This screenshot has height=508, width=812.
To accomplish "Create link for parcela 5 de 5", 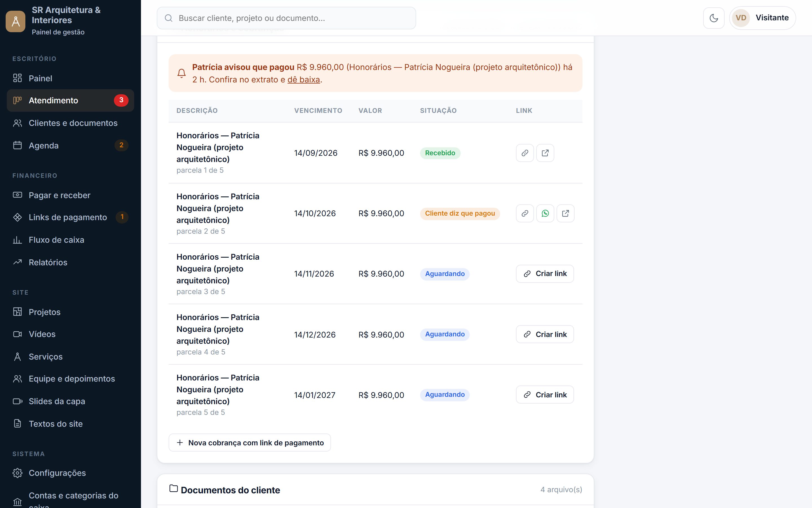I will (x=545, y=395).
